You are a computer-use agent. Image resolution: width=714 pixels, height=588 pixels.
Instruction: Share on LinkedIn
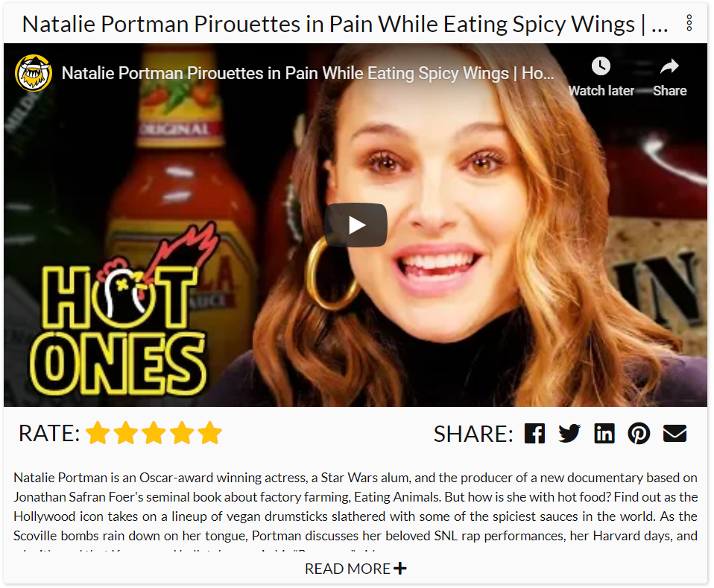[604, 433]
